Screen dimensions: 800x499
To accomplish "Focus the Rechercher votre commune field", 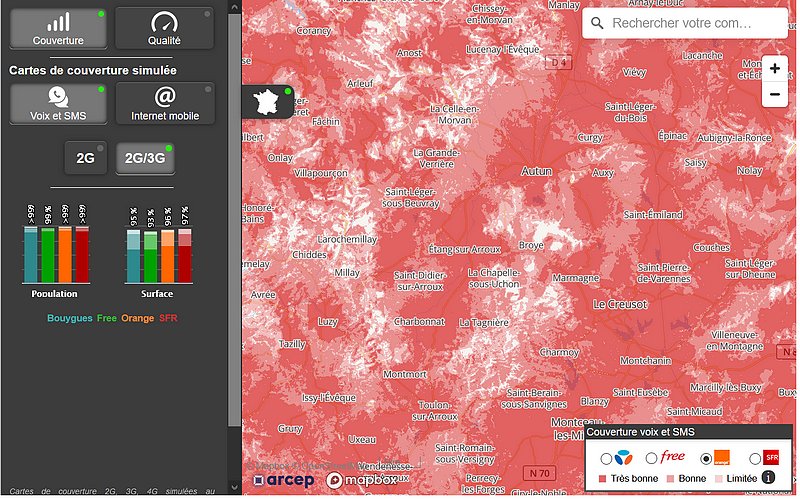I will 684,23.
